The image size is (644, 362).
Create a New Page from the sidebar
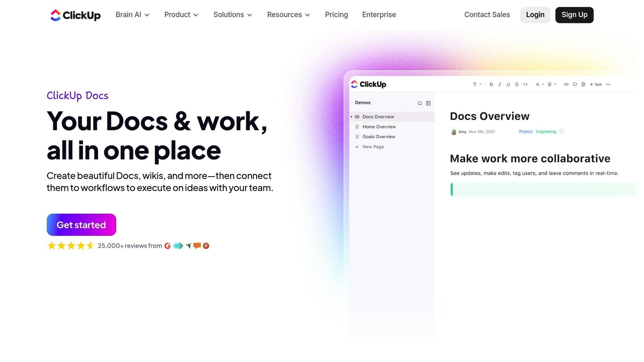coord(373,147)
